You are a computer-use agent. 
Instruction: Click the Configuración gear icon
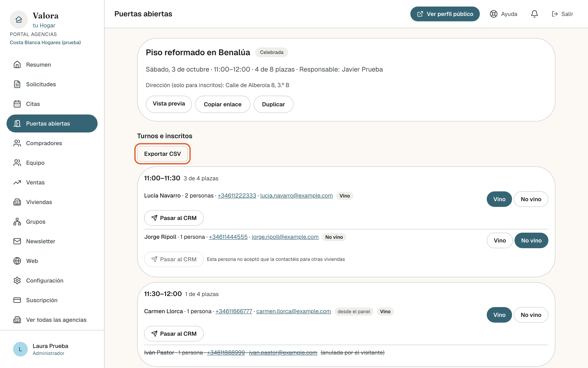[x=17, y=281]
